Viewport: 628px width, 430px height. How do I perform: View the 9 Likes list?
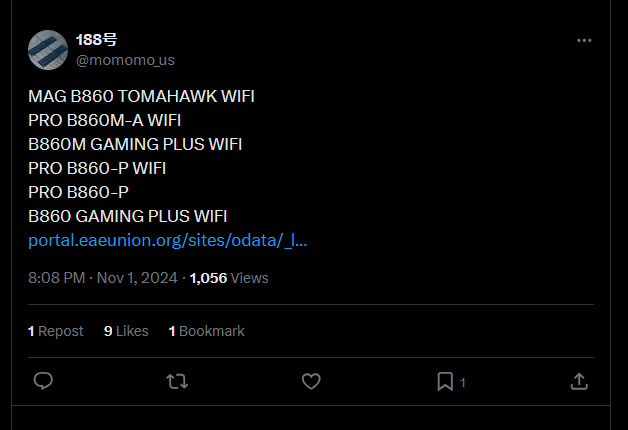click(x=126, y=331)
